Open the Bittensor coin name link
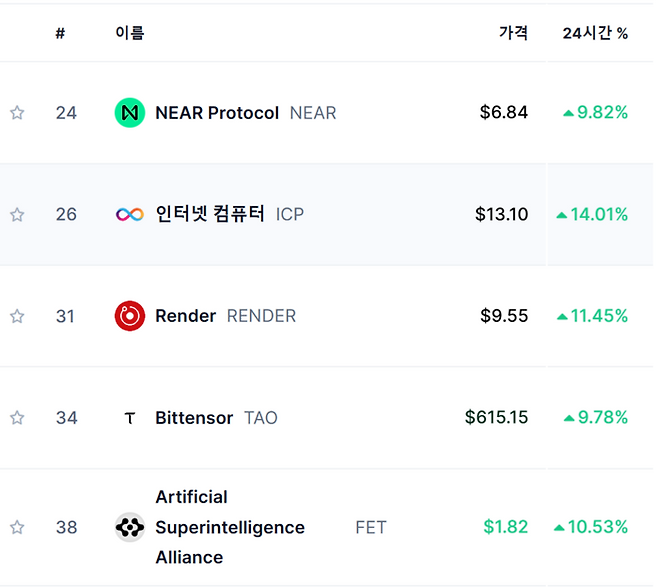 [x=194, y=418]
